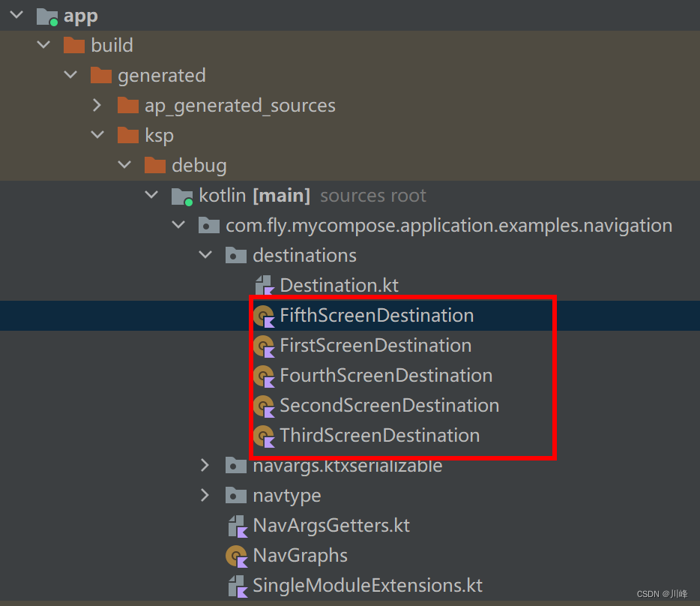Click the destinations package icon
The height and width of the screenshot is (606, 700).
[236, 255]
